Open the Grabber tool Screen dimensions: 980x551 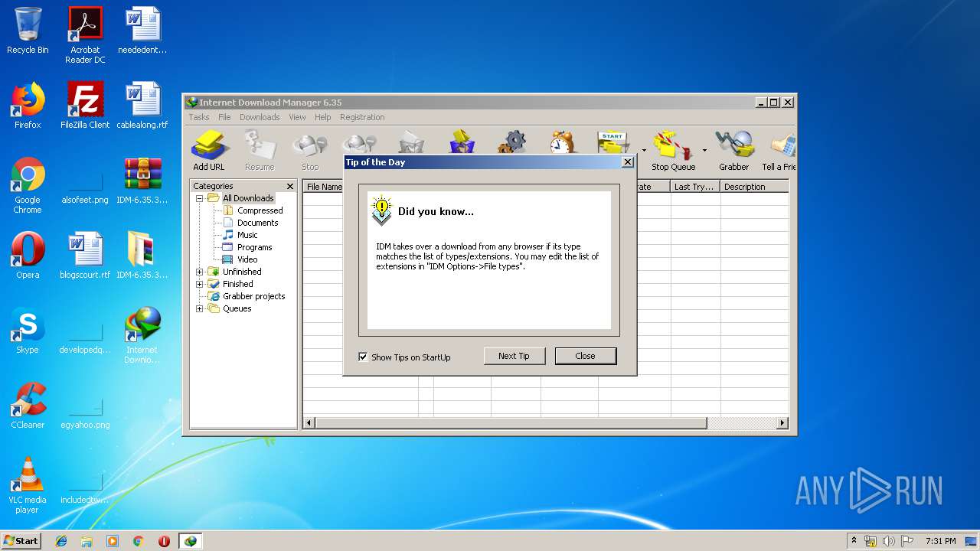point(733,150)
